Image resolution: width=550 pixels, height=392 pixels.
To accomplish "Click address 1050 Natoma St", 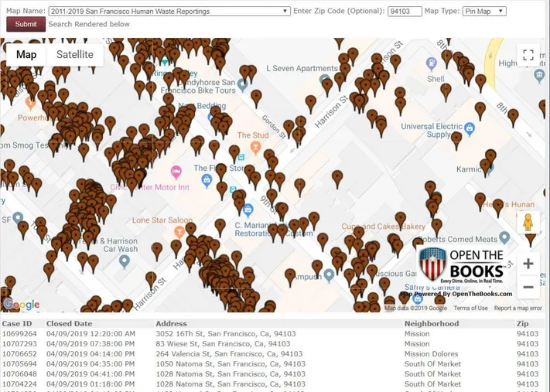I will pyautogui.click(x=231, y=364).
